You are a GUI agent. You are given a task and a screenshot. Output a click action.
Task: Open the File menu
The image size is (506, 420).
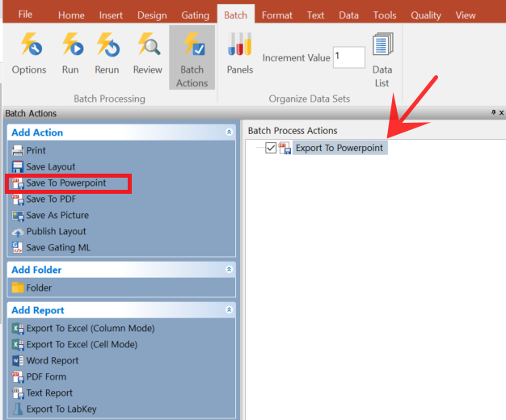click(x=25, y=15)
